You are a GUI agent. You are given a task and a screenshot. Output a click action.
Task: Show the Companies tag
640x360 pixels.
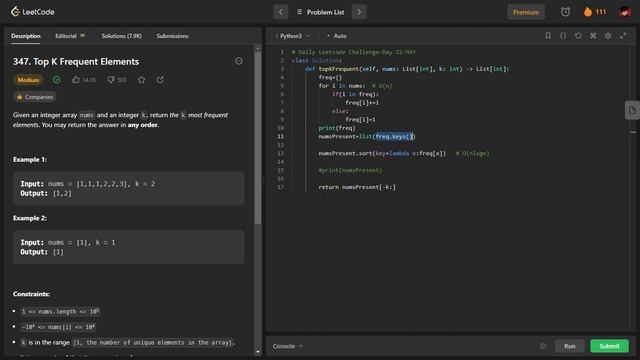(x=35, y=97)
